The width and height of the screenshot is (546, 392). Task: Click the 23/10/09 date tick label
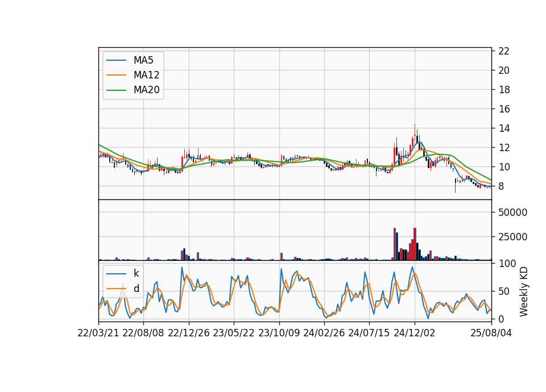(x=279, y=333)
